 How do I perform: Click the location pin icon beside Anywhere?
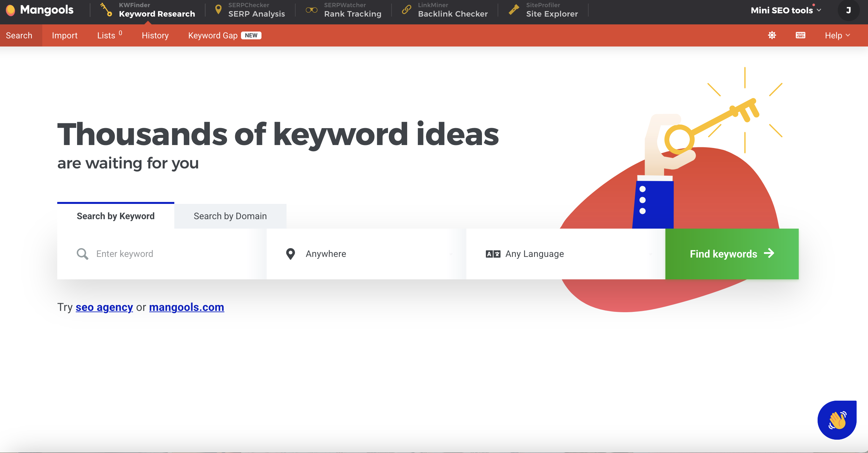[290, 254]
